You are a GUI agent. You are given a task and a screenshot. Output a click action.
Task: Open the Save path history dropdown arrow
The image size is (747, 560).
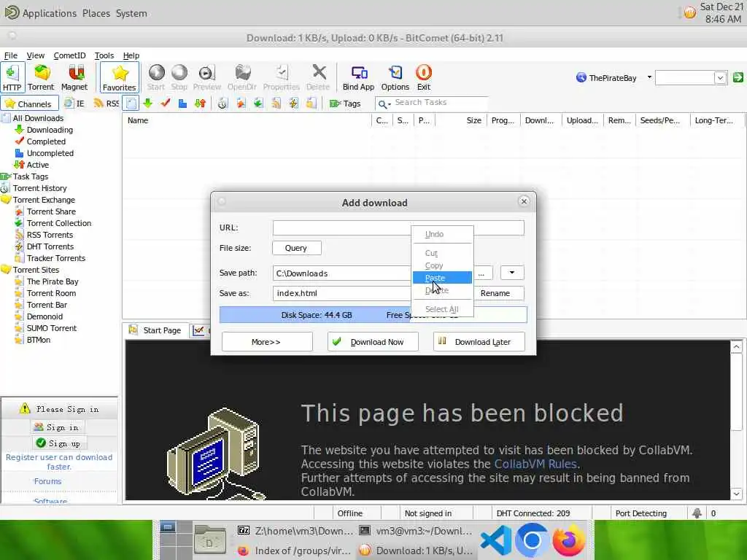512,273
